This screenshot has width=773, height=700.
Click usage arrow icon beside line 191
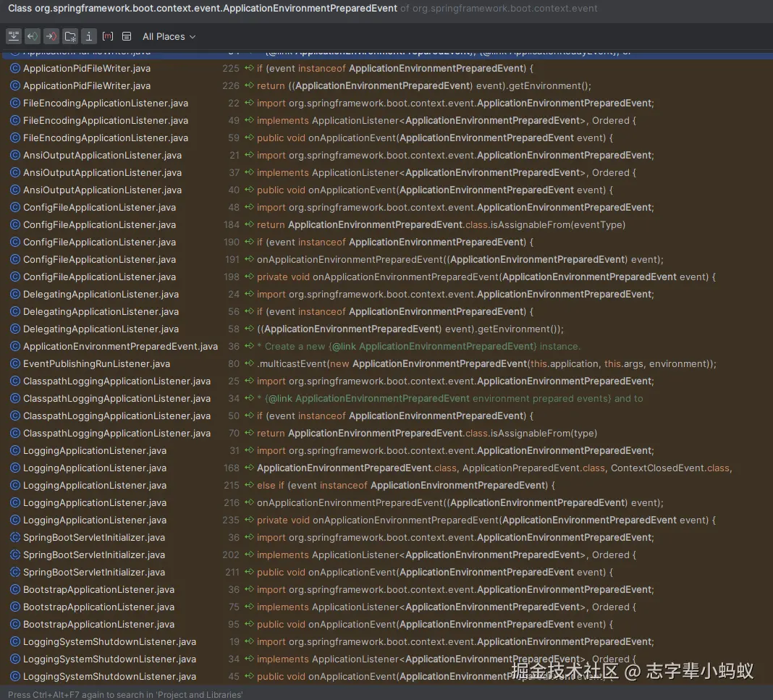pos(250,259)
